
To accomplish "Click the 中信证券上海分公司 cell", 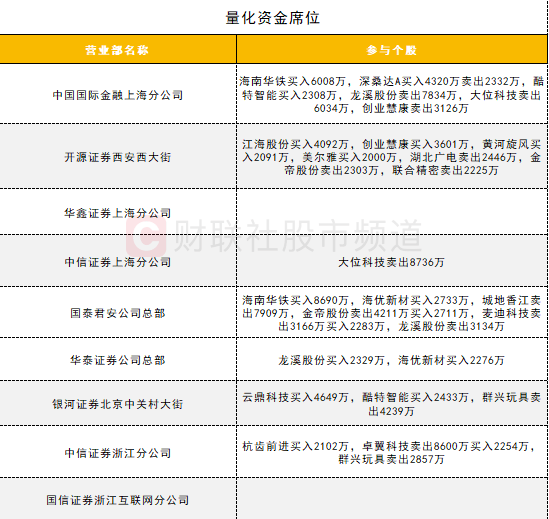I will 118,262.
